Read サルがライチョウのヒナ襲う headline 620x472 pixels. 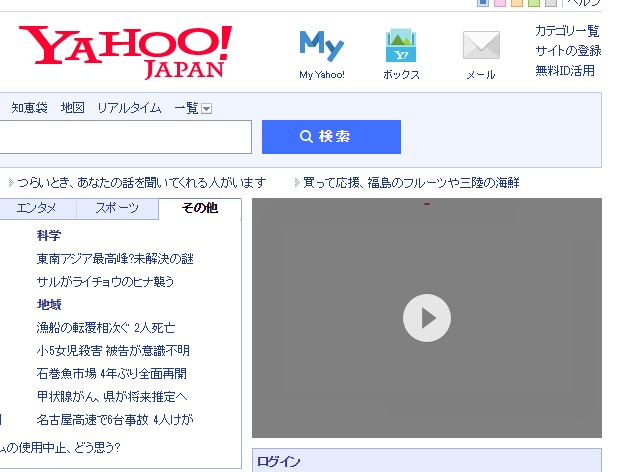click(x=105, y=282)
